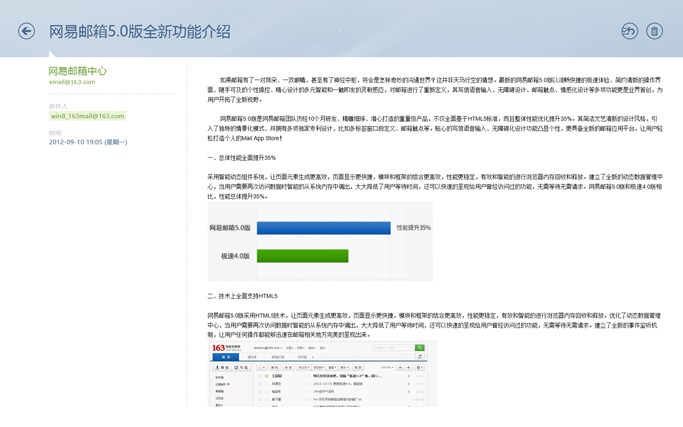This screenshot has width=683, height=427.
Task: Click the heading 二、技术上全面支持HTML5
Action: 242,296
